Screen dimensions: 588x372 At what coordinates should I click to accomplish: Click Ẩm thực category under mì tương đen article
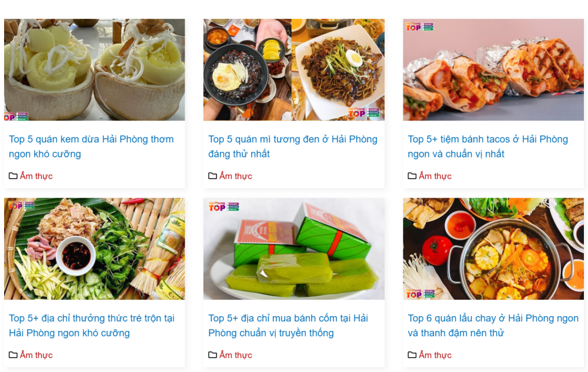236,176
